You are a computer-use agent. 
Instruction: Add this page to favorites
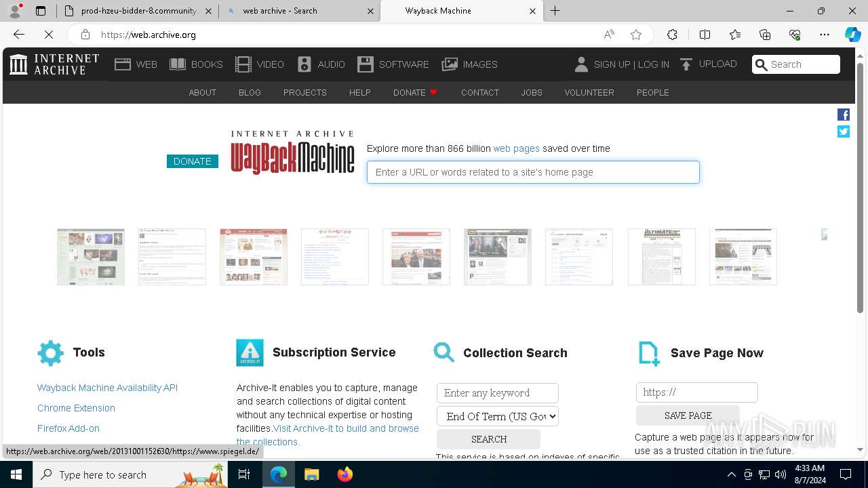[636, 35]
